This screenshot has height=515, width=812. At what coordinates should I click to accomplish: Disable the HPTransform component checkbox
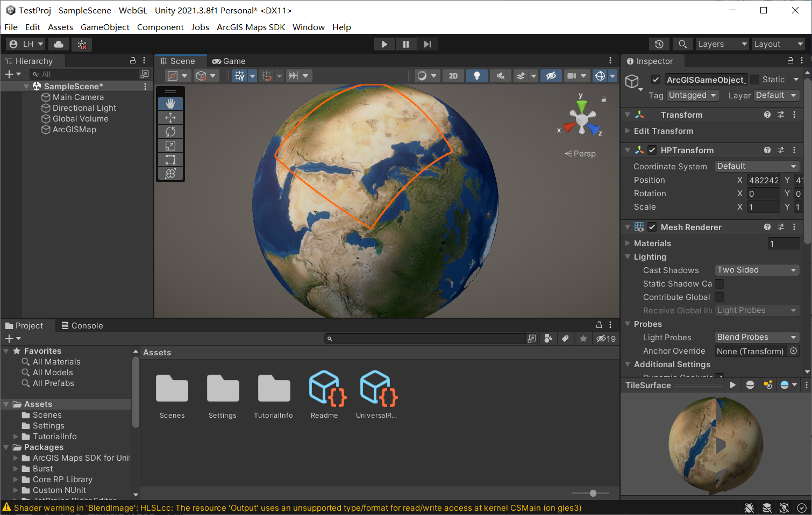point(652,150)
